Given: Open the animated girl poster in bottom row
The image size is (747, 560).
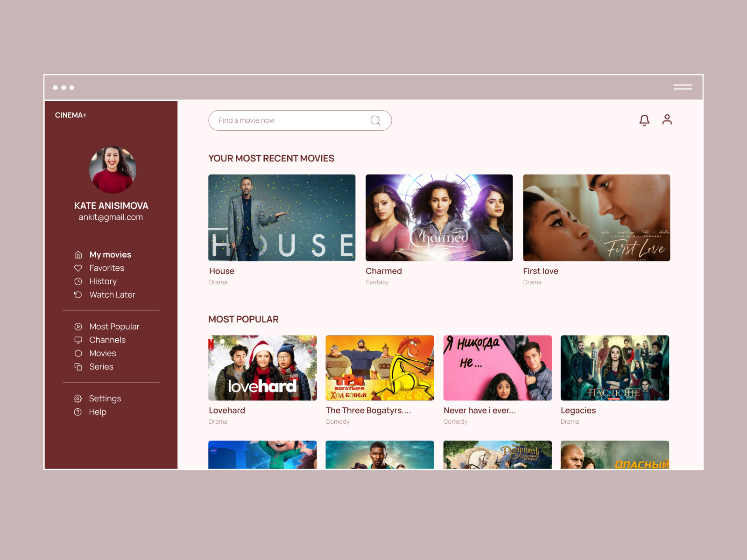Looking at the screenshot, I should tap(262, 455).
